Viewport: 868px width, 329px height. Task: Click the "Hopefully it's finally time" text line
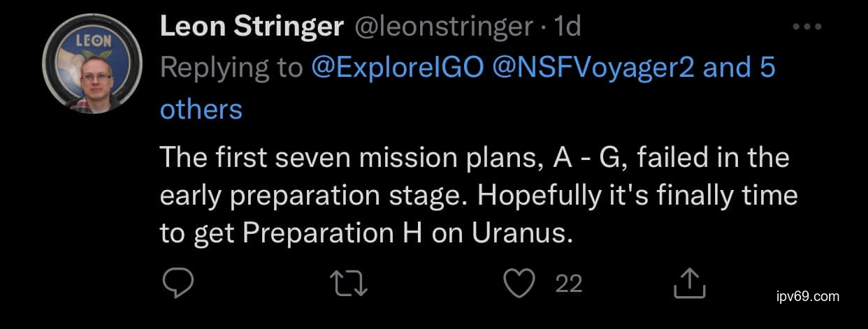coord(636,195)
